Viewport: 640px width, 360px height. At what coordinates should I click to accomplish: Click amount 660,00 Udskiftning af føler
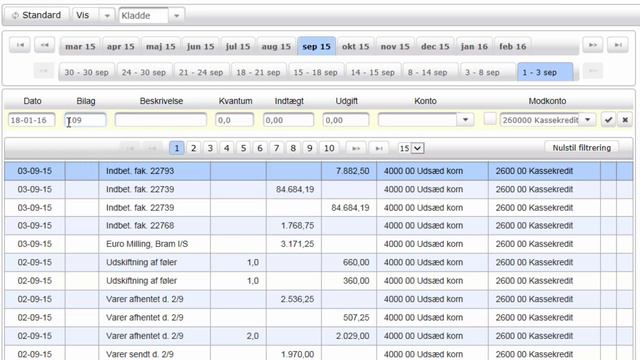tap(356, 262)
